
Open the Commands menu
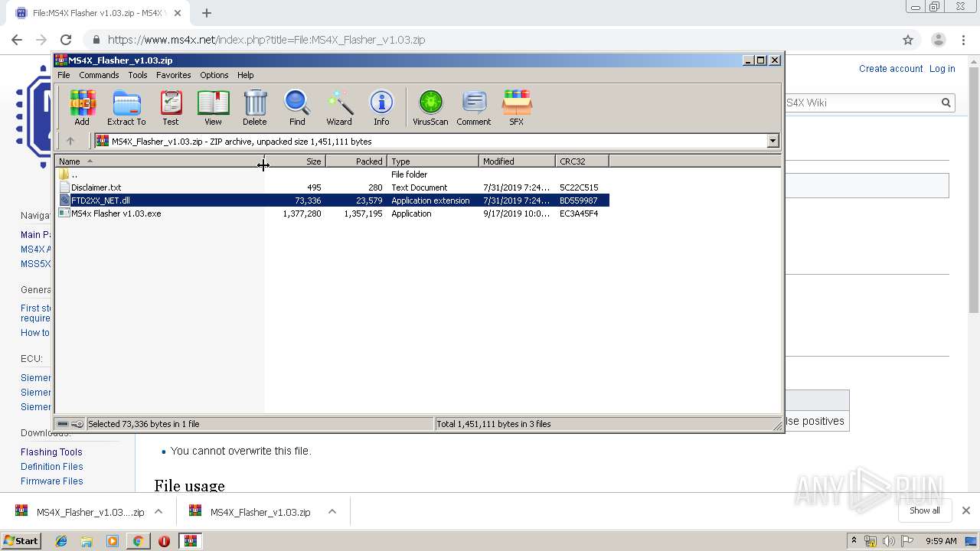[x=99, y=75]
